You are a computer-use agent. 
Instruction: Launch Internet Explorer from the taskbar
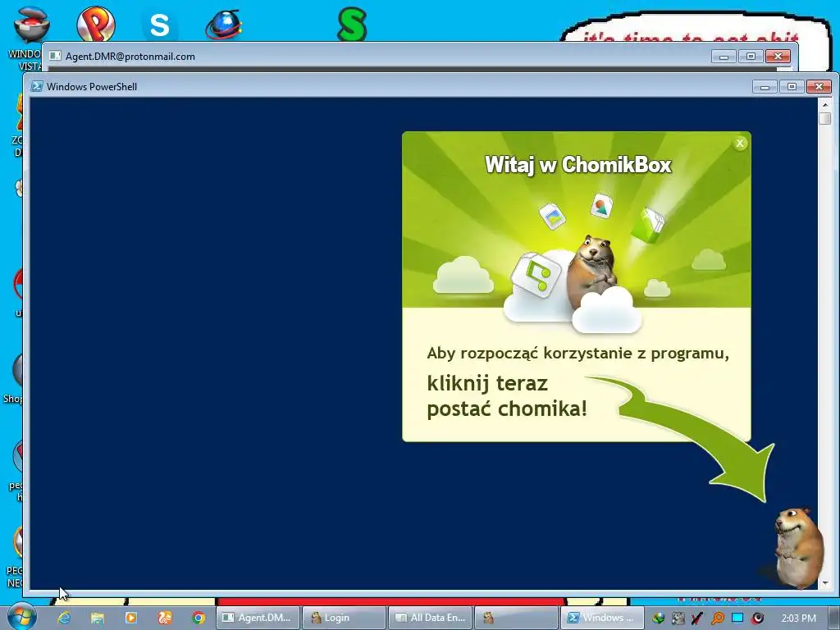coord(64,618)
